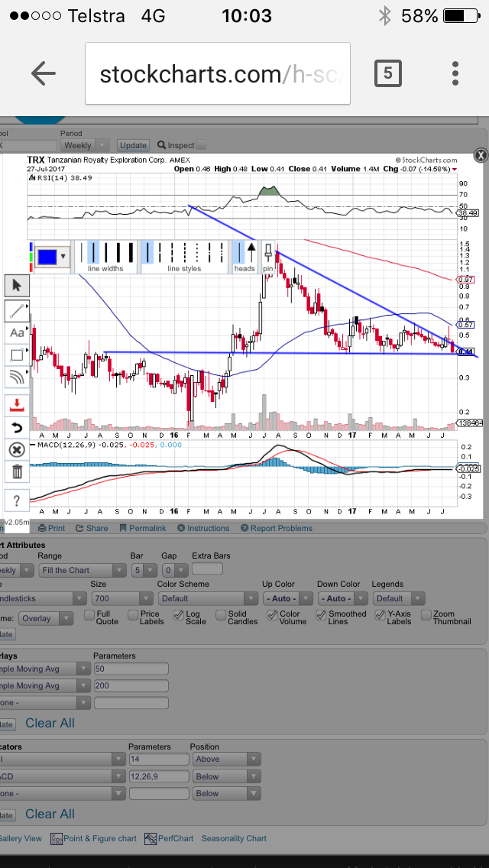Open the blue line color swatch picker
Screen dimensions: 489x868
52,256
